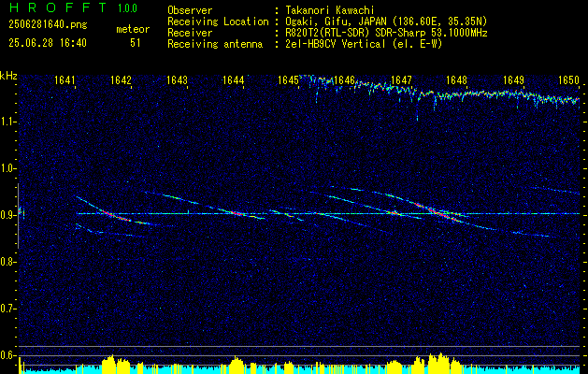Click the 0.6 kHz axis label
The height and width of the screenshot is (374, 588).
point(7,355)
